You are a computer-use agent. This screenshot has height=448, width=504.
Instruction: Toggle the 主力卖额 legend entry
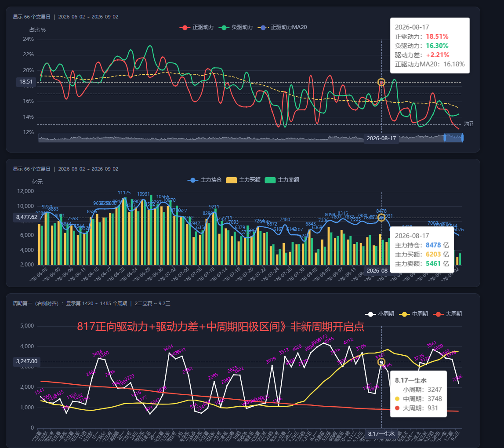pos(282,180)
